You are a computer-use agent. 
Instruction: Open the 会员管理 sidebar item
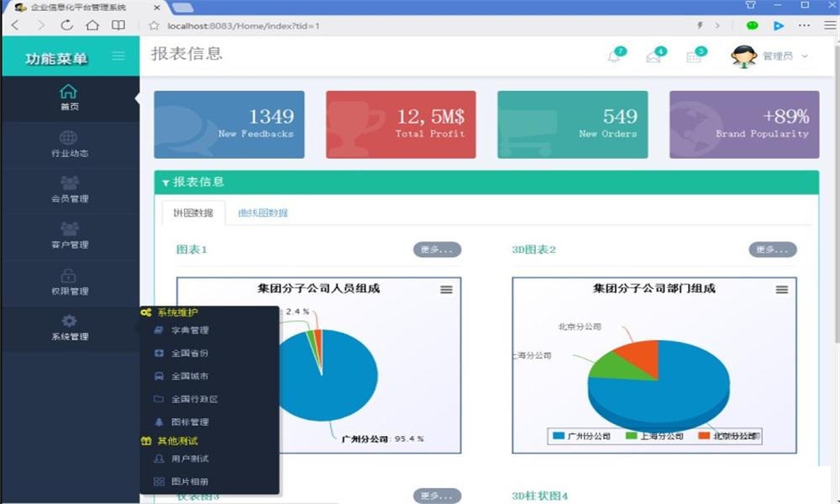coord(69,191)
